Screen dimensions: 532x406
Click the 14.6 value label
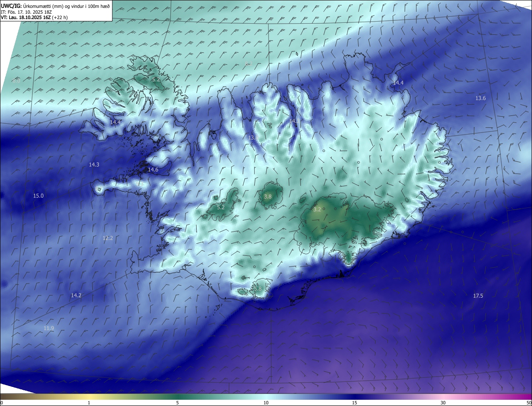(x=153, y=170)
